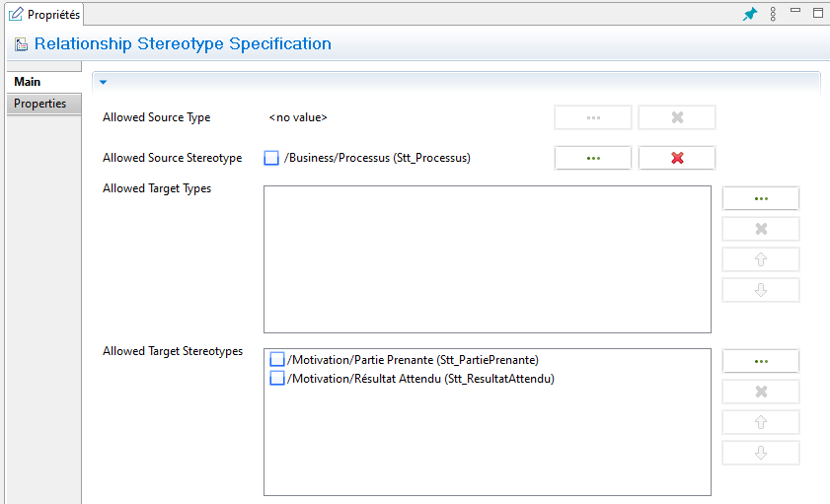Viewport: 830px width, 504px height.
Task: Select the Partie Prenante stereotype entry
Action: 413,360
